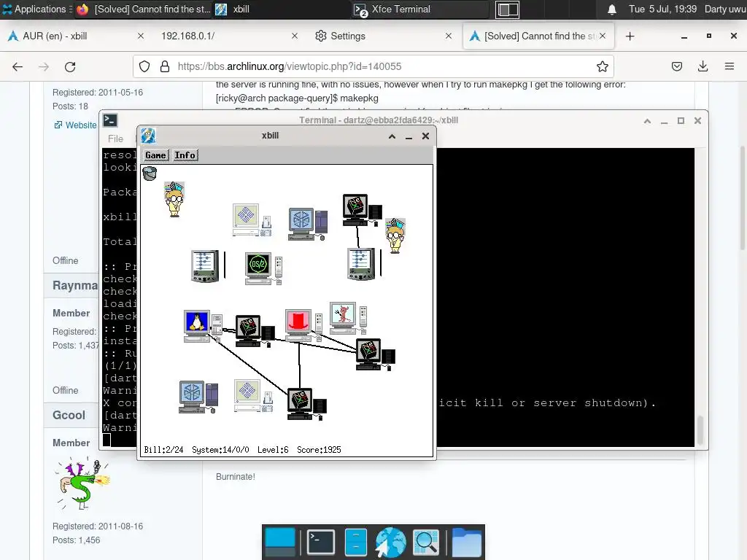This screenshot has width=747, height=560.
Task: Click the Bill:2/24 status text
Action: (x=163, y=450)
